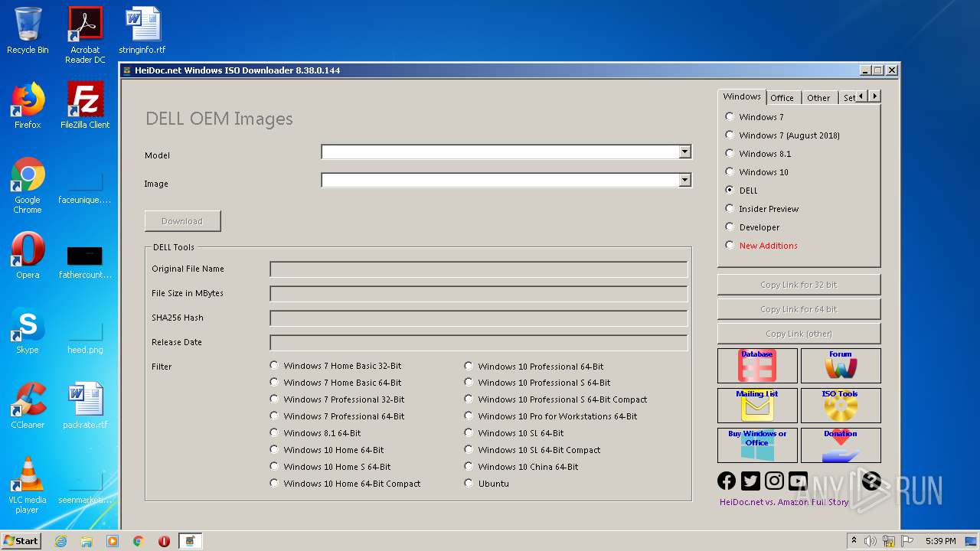
Task: Expand the Image dropdown arrow
Action: click(x=684, y=181)
